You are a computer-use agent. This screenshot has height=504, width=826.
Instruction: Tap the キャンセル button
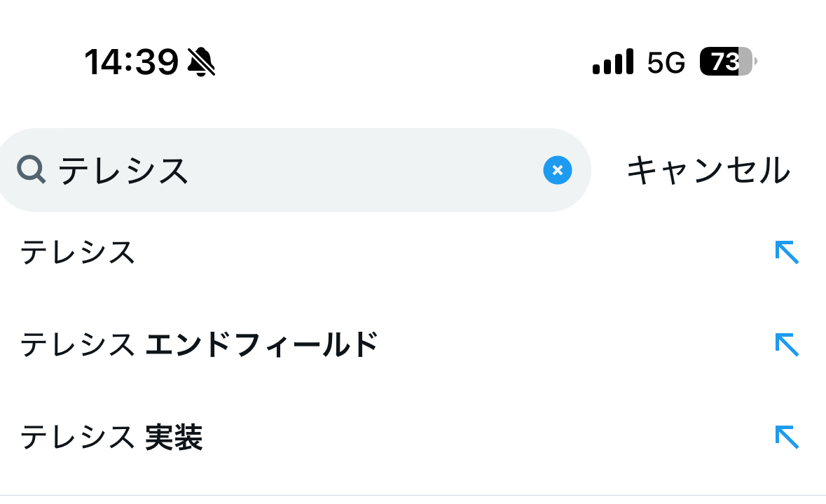coord(708,170)
